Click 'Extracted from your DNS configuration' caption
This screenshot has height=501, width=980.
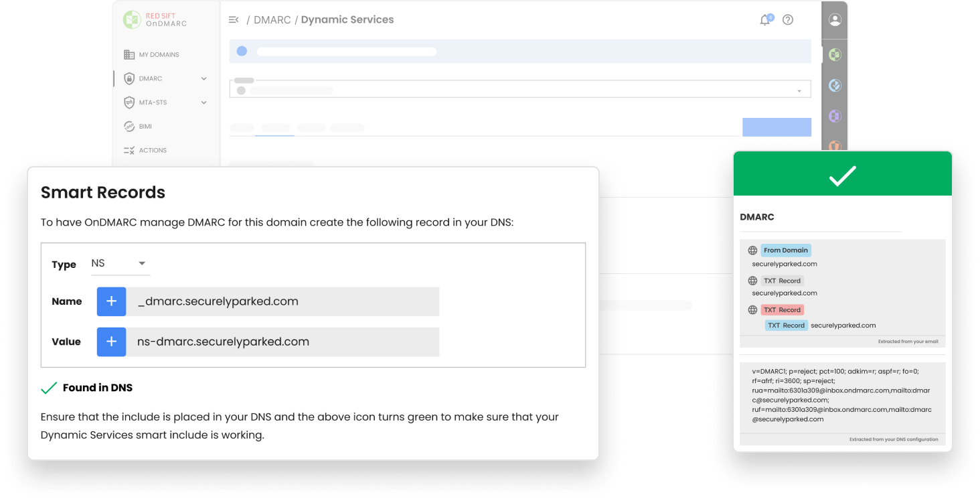coord(894,439)
